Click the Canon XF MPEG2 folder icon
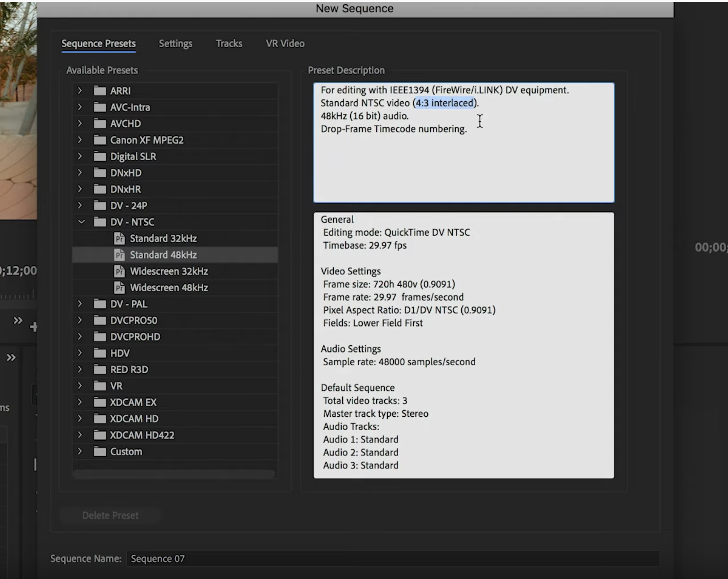This screenshot has width=728, height=579. tap(100, 140)
